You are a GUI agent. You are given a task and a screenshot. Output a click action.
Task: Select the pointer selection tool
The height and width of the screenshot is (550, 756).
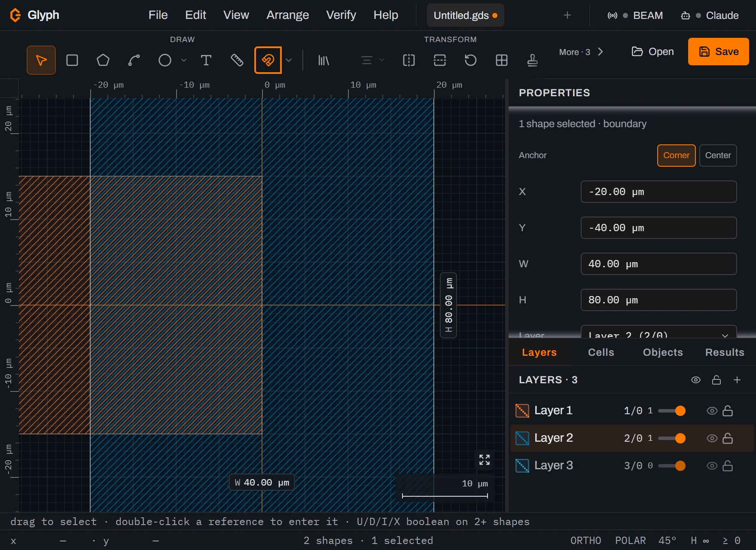41,60
